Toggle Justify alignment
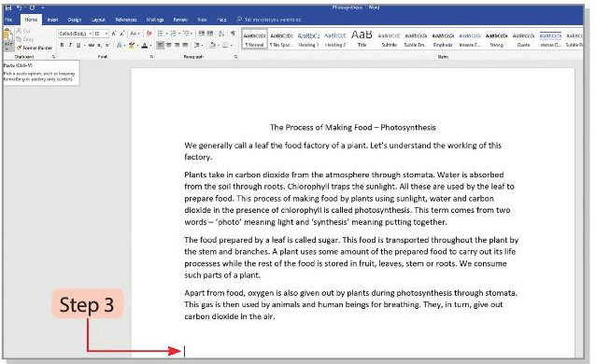 tap(185, 45)
